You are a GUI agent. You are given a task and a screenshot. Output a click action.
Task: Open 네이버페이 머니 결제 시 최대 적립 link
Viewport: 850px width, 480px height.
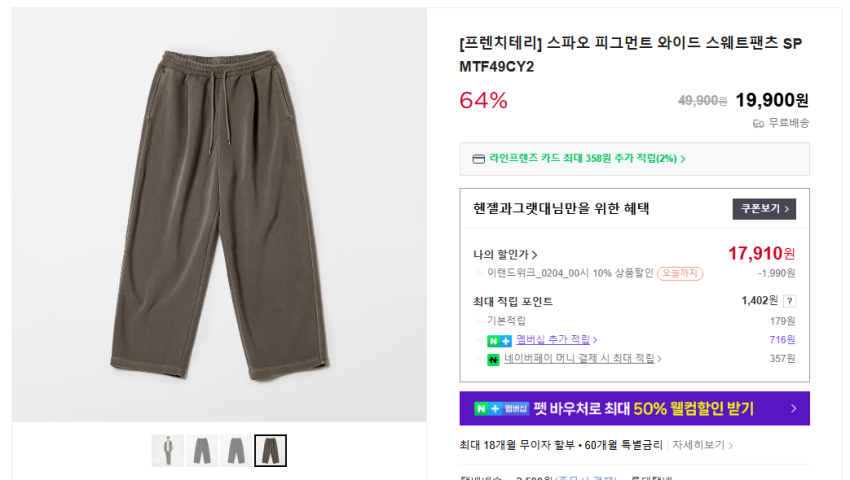click(x=582, y=359)
